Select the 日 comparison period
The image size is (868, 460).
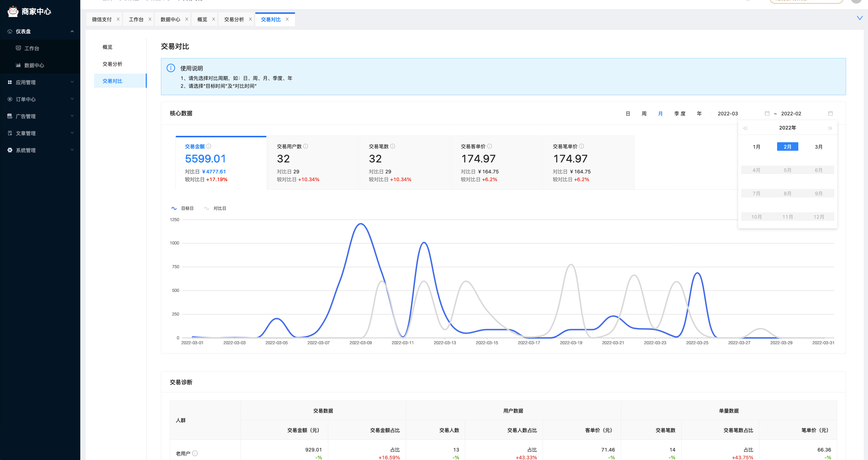628,114
